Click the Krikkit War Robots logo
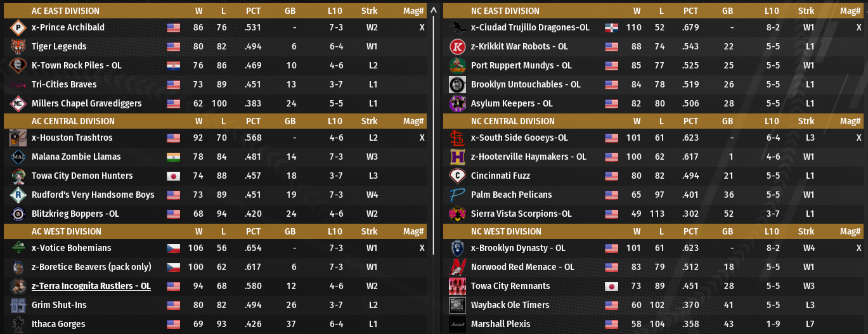This screenshot has width=868, height=334. pos(457,47)
